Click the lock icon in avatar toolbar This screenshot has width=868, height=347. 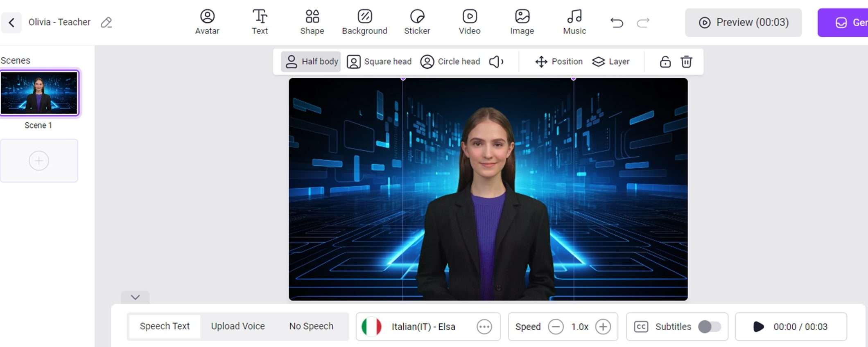665,62
